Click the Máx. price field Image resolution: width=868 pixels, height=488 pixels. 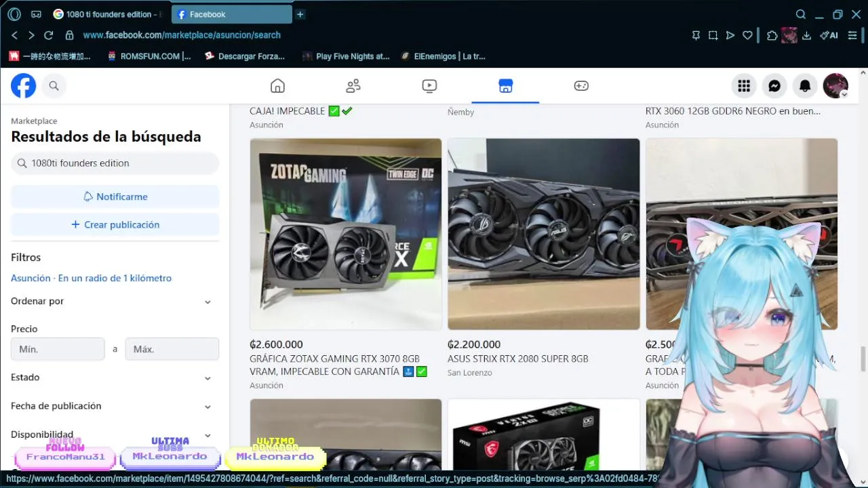[x=172, y=349]
